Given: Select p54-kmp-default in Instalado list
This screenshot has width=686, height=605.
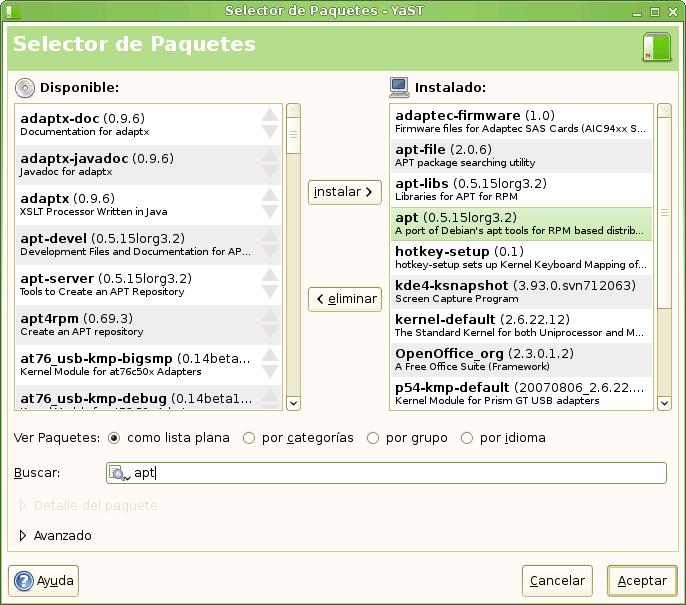Looking at the screenshot, I should [521, 393].
